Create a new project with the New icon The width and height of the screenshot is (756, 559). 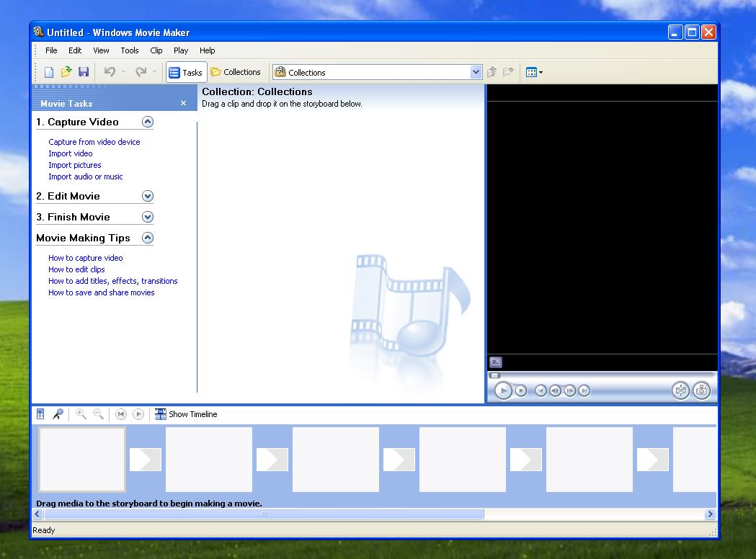pos(49,72)
